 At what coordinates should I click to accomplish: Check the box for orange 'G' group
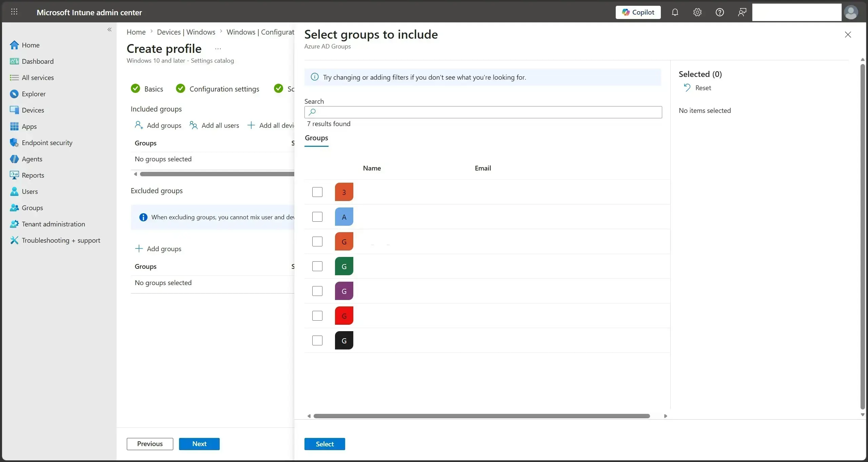point(317,242)
